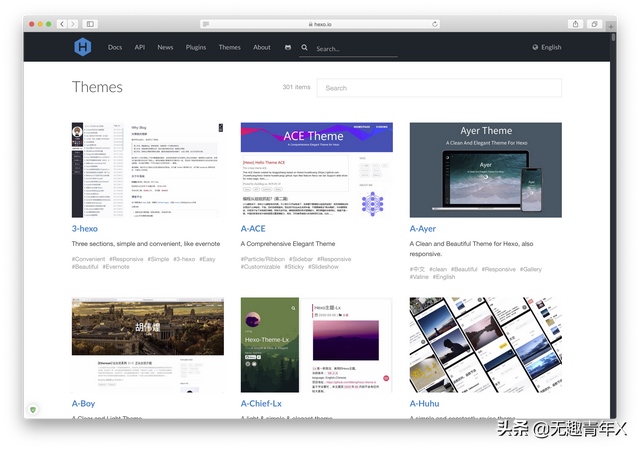Follow the A-Ayer theme link

pyautogui.click(x=423, y=229)
